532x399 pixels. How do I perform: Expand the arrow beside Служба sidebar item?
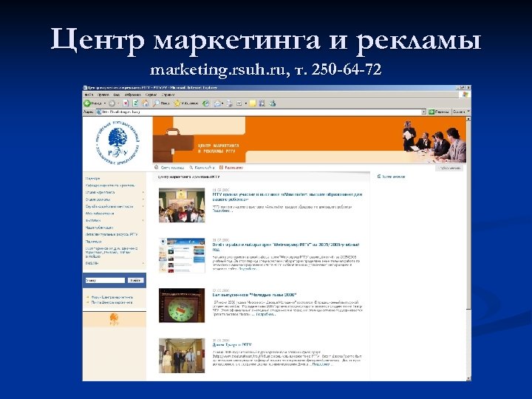tap(143, 206)
